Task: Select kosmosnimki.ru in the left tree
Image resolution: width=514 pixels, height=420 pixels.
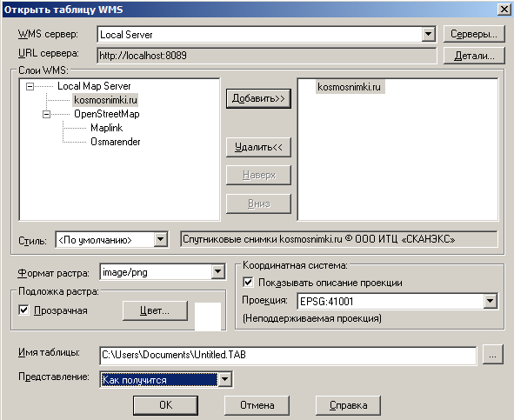Action: [105, 100]
